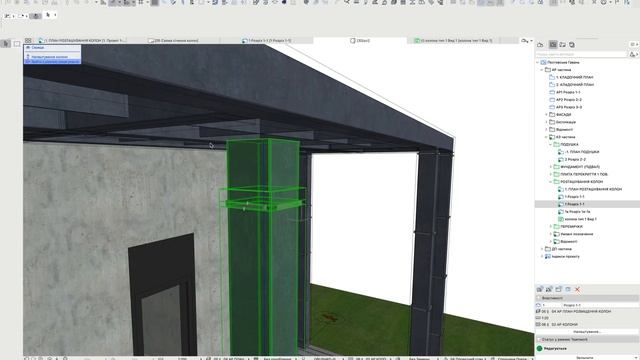Collapse the 'ПОДУШКА' folder
Screen dimensions: 640x360
point(551,144)
